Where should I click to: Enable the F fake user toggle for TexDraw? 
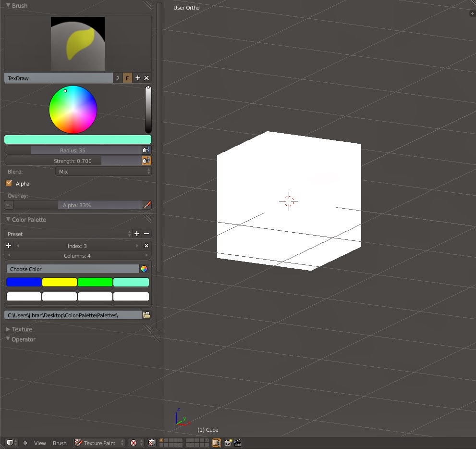coord(127,77)
